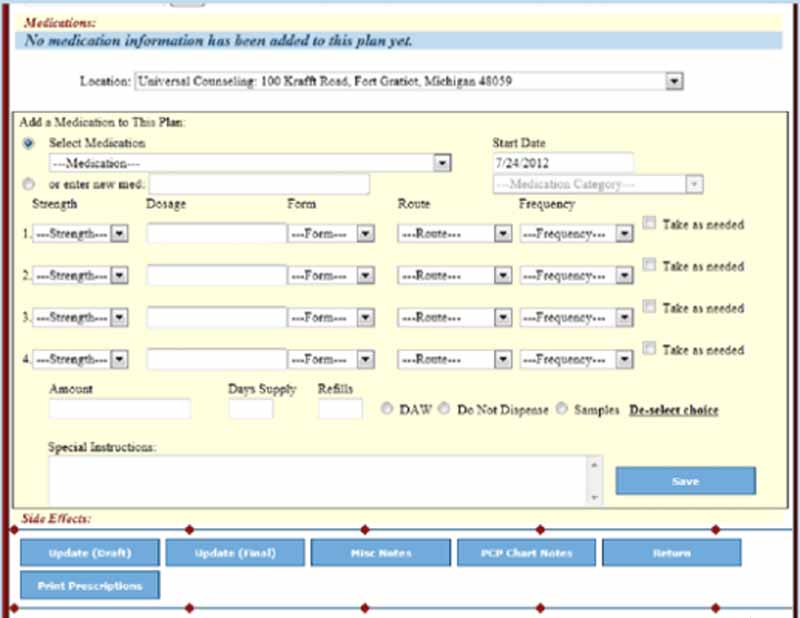Screen dimensions: 800x618
Task: Select the Do Not Dispense radio button
Action: point(444,409)
